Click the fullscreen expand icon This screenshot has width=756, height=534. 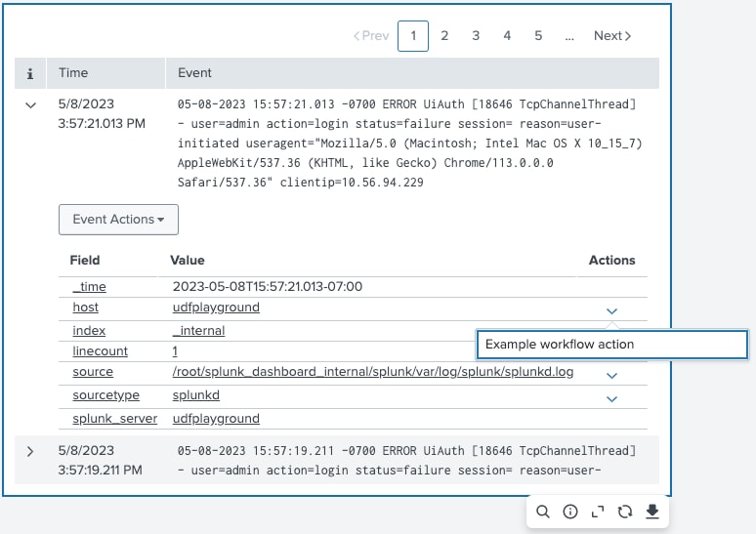coord(598,512)
